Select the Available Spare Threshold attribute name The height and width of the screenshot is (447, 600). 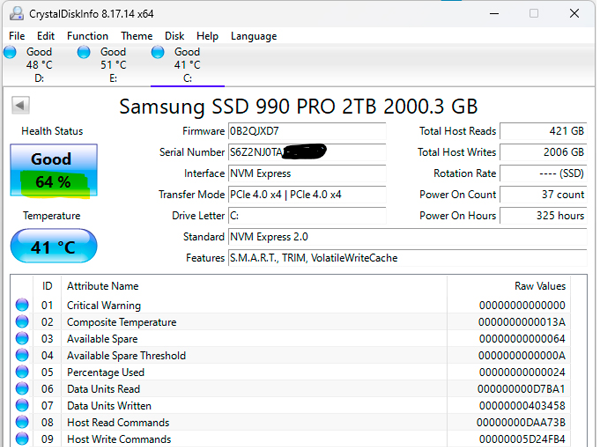(x=126, y=356)
